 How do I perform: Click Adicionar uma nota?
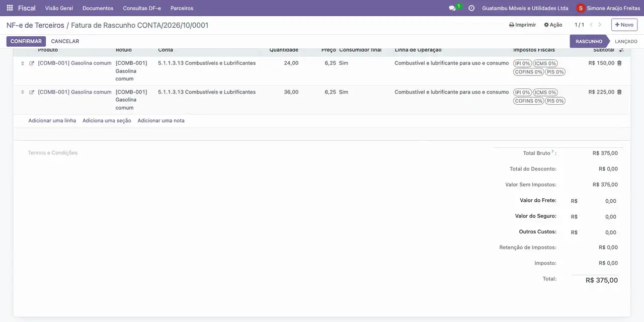(161, 121)
